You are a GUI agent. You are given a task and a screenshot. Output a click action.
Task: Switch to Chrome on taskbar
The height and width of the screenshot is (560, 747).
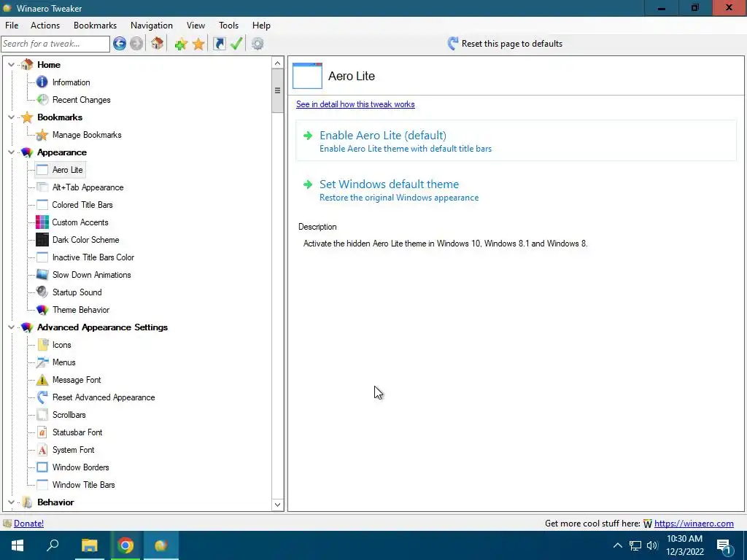tap(125, 545)
